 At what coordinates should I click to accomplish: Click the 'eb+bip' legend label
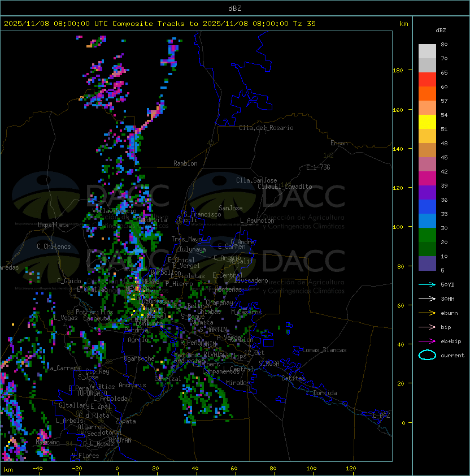(x=451, y=341)
